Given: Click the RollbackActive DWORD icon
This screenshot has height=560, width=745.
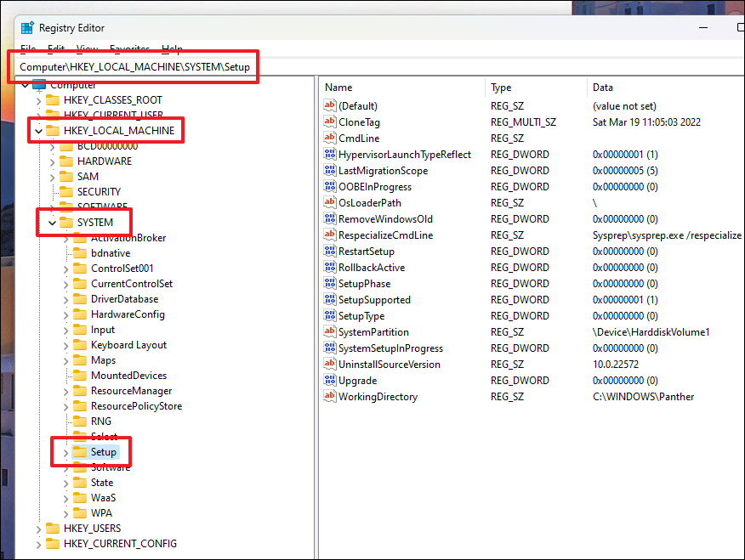Looking at the screenshot, I should tap(330, 267).
